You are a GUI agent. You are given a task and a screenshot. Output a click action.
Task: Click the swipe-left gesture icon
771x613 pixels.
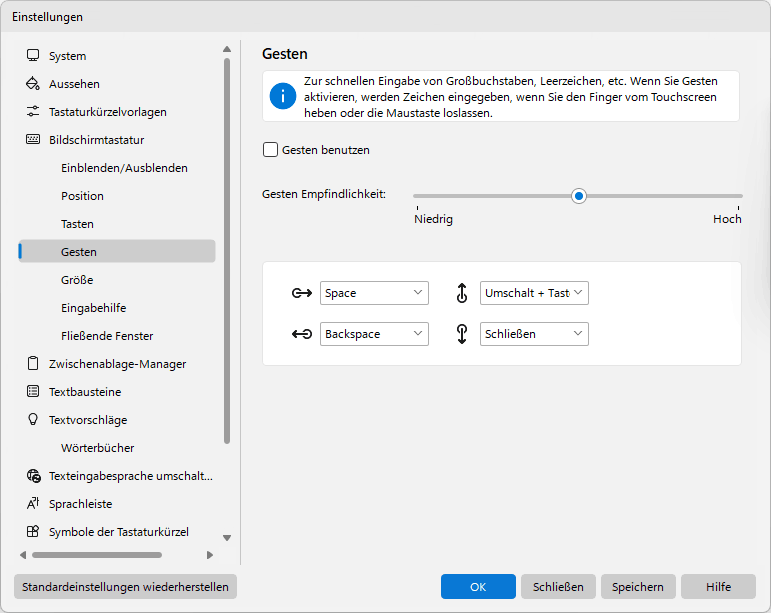click(x=302, y=334)
